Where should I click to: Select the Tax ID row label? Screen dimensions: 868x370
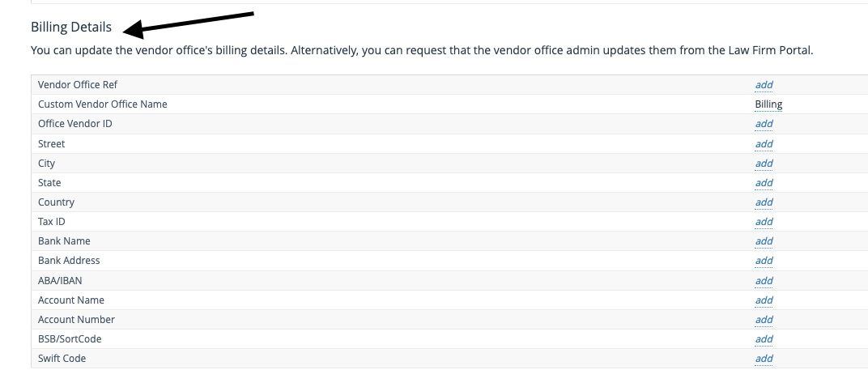pos(52,222)
